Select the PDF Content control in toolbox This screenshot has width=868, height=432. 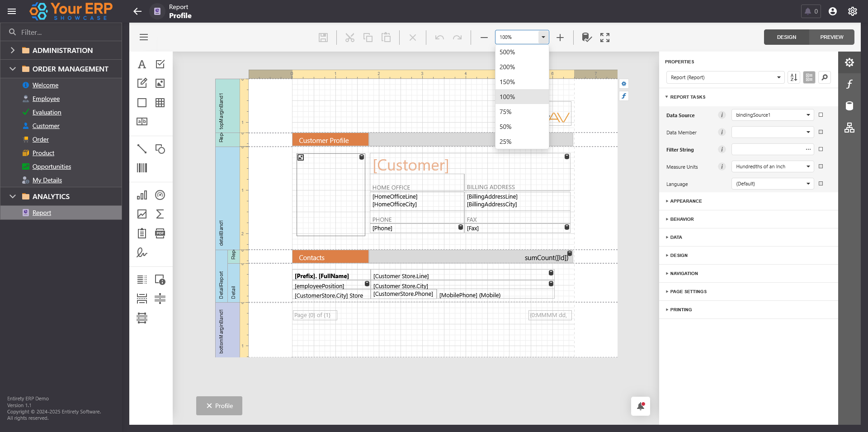click(x=160, y=233)
